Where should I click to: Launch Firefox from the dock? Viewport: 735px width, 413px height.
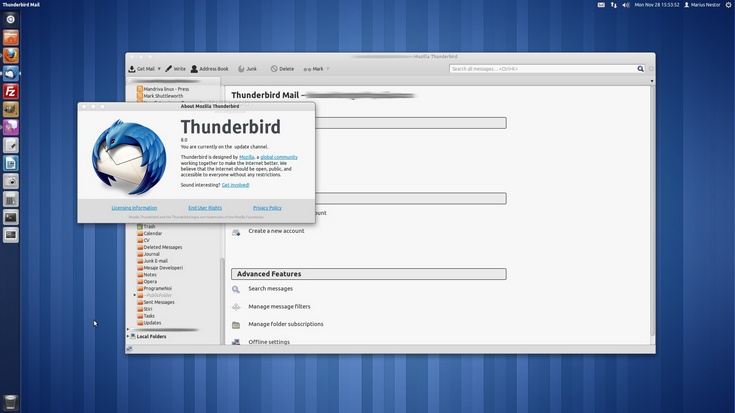[11, 55]
